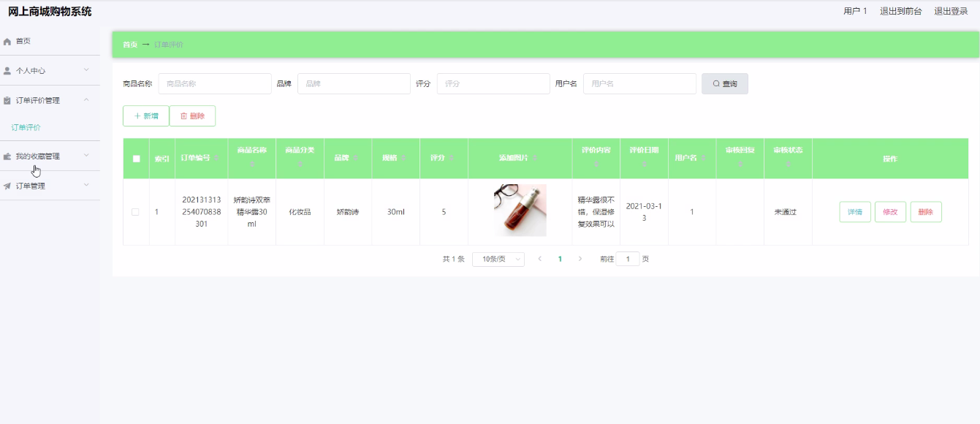Click the clipboard icon next to 订单评价管理
Screen dimensions: 980x424
[7, 101]
